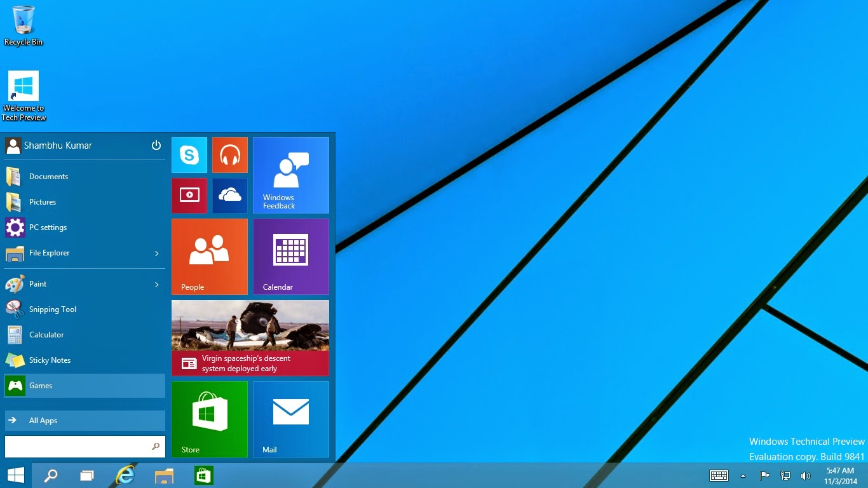Viewport: 868px width, 488px height.
Task: Select Games in the Start menu
Action: tap(85, 386)
